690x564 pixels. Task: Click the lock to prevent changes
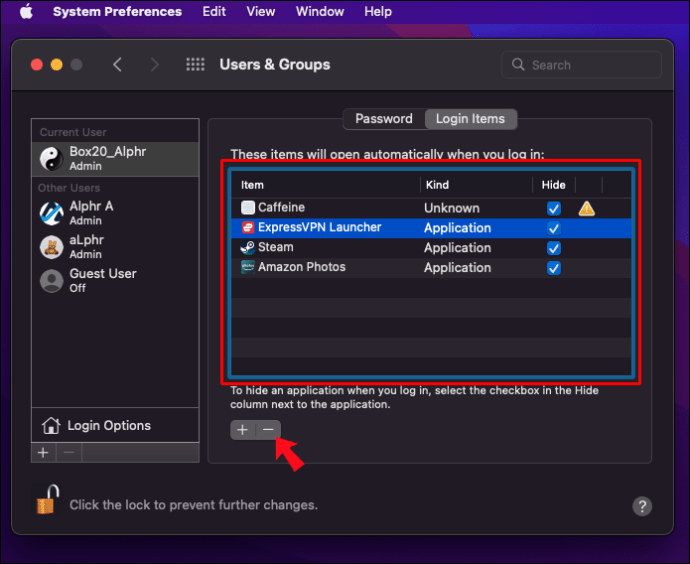(48, 499)
